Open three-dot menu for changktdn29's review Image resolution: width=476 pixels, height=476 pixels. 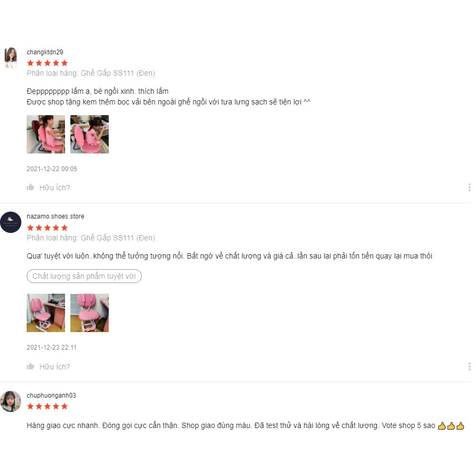pos(469,187)
